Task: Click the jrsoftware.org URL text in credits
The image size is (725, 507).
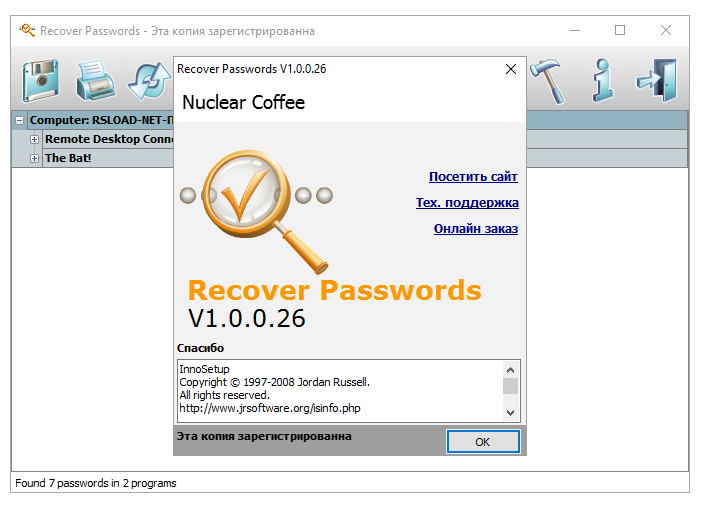Action: point(270,408)
